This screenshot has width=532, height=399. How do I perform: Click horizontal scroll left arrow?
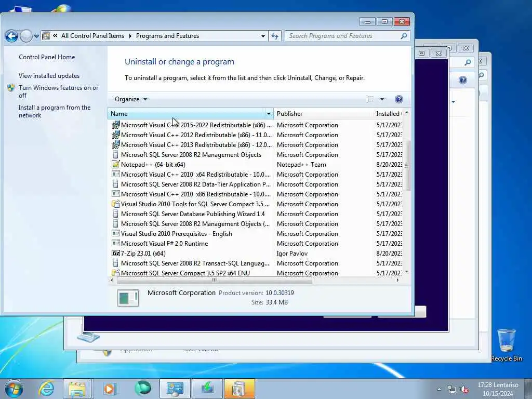tap(112, 280)
